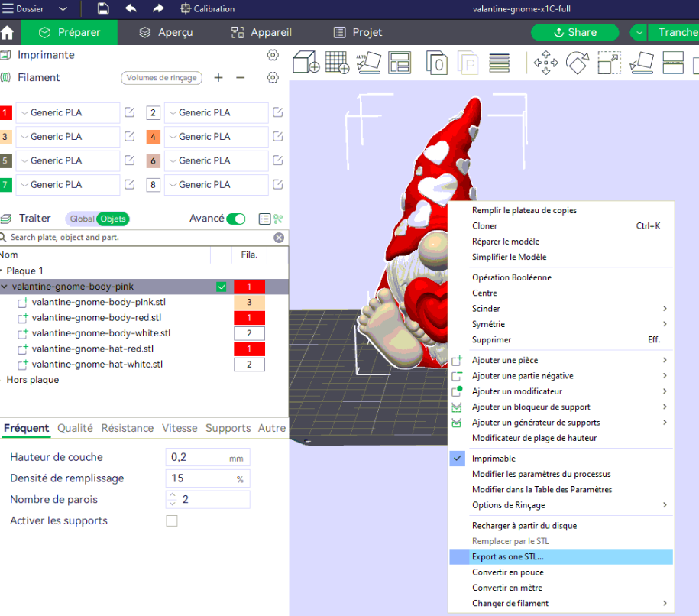Remove a filament with the minus icon
Viewport: 699px width, 616px height.
click(x=241, y=78)
